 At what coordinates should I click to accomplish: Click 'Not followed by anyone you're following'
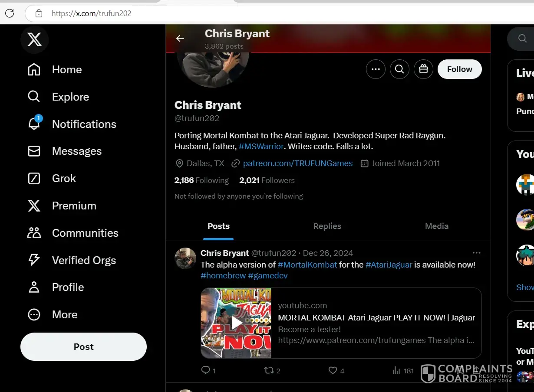pyautogui.click(x=239, y=196)
